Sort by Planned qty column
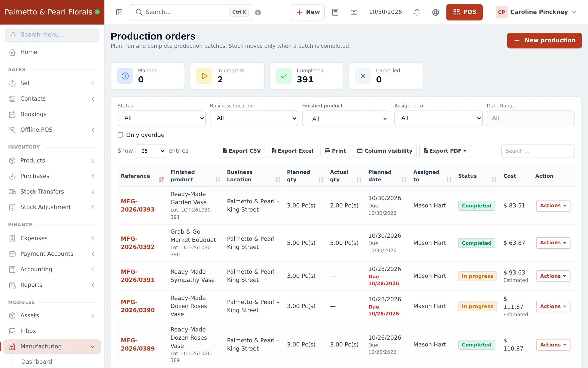The image size is (588, 368). coord(321,179)
